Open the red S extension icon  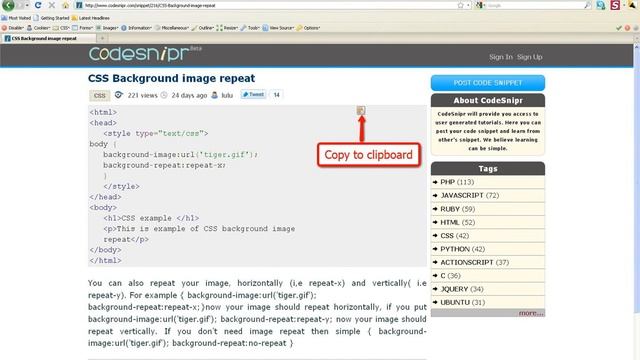pyautogui.click(x=615, y=5)
